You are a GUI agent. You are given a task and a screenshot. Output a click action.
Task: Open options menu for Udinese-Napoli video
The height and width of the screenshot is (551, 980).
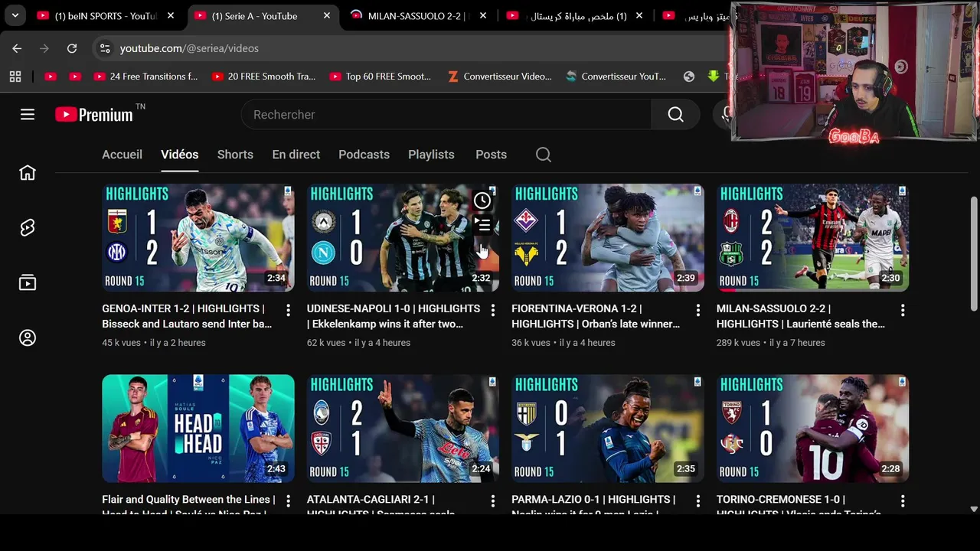tap(493, 310)
